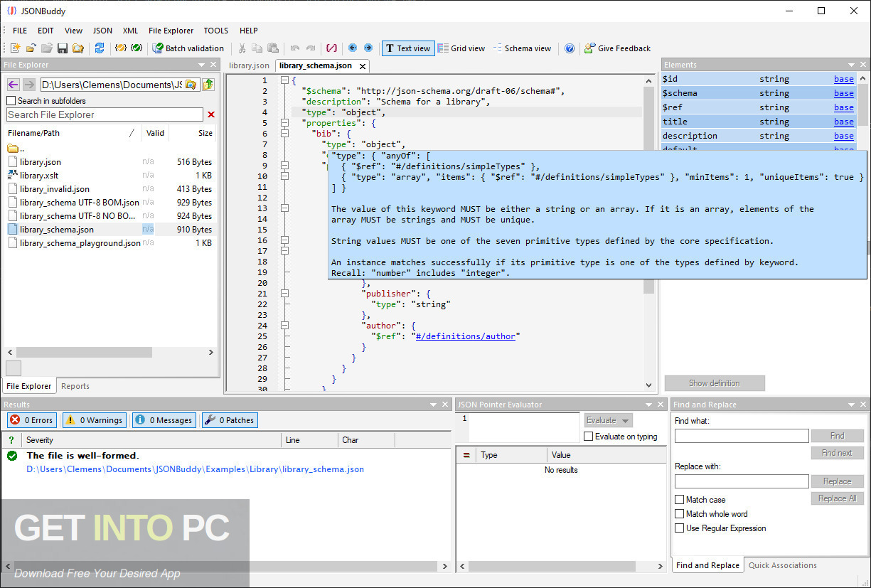Switch to Reports tab
Screen dimensions: 871x588
click(x=75, y=386)
